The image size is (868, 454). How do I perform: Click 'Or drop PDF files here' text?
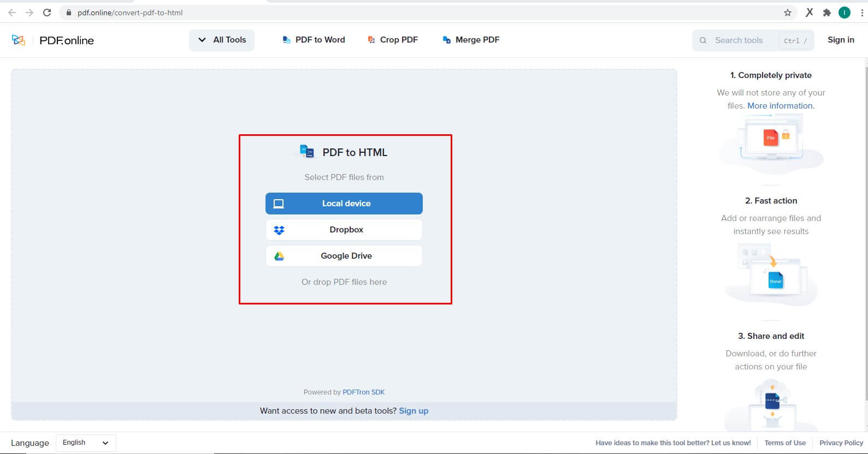(344, 282)
